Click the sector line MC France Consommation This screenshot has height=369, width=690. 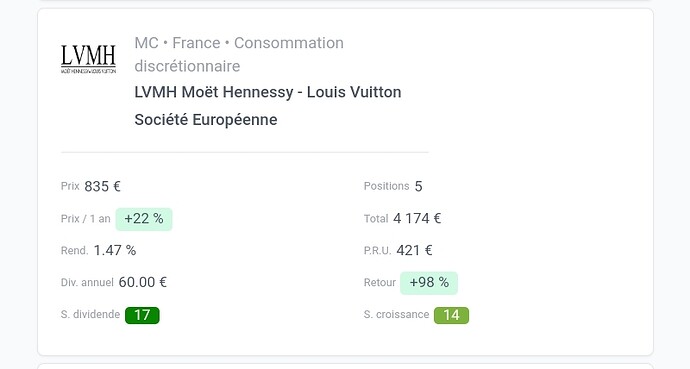[x=239, y=43]
